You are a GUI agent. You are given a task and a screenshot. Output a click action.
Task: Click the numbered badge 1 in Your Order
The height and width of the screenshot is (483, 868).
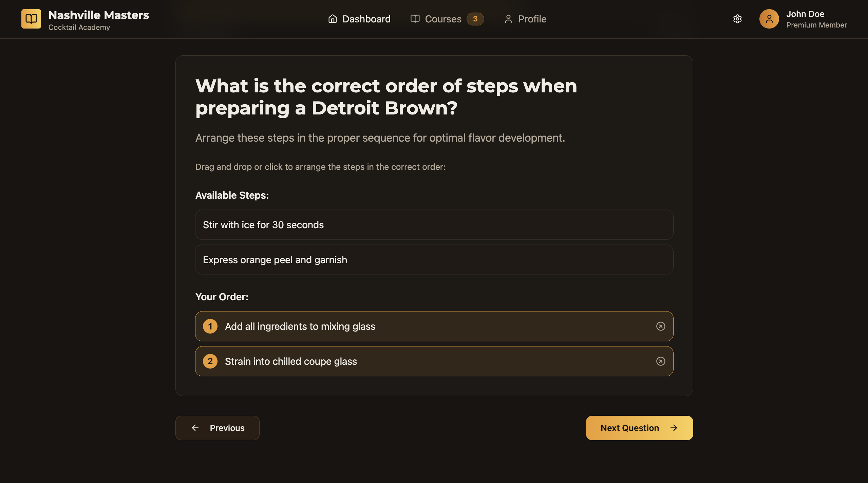(210, 326)
